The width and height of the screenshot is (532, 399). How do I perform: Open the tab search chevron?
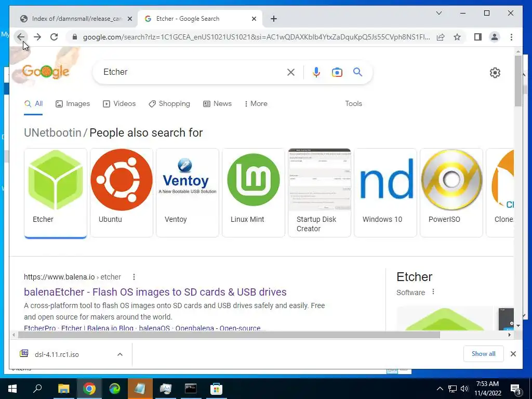click(438, 13)
